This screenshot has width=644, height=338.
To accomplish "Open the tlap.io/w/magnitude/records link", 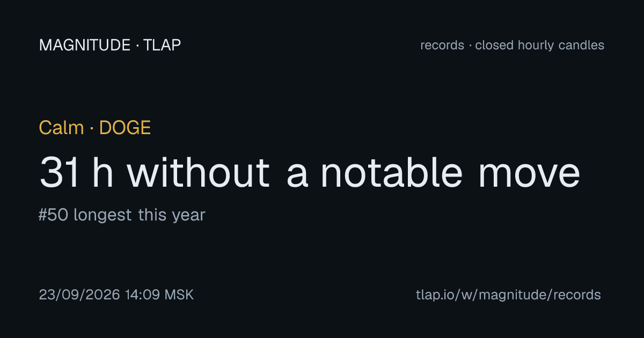I will [x=508, y=295].
